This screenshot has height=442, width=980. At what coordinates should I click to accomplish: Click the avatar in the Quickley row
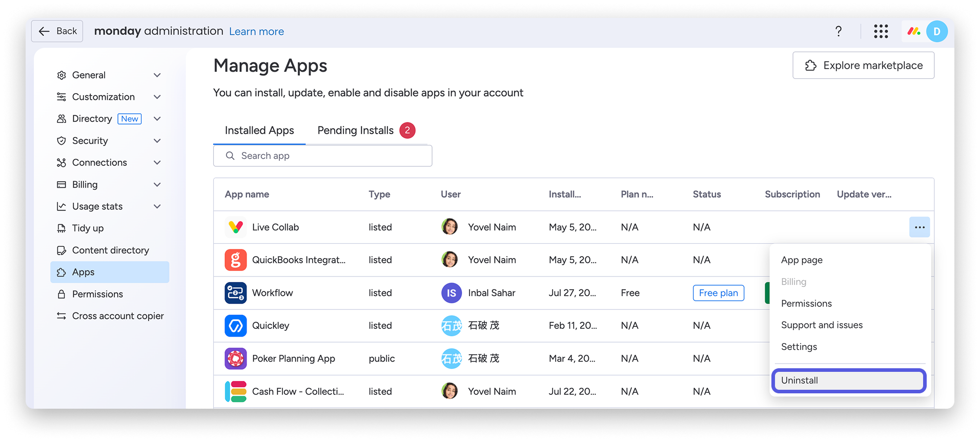(x=452, y=325)
